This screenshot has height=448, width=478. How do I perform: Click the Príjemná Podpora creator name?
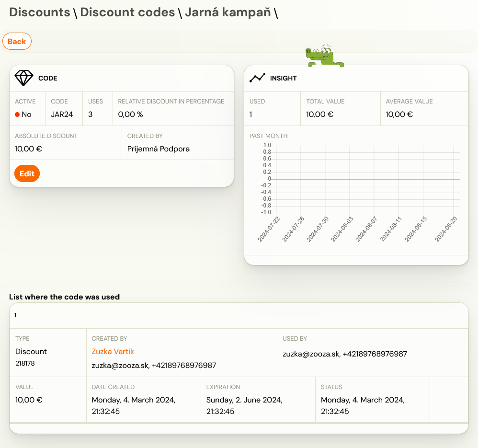(158, 149)
